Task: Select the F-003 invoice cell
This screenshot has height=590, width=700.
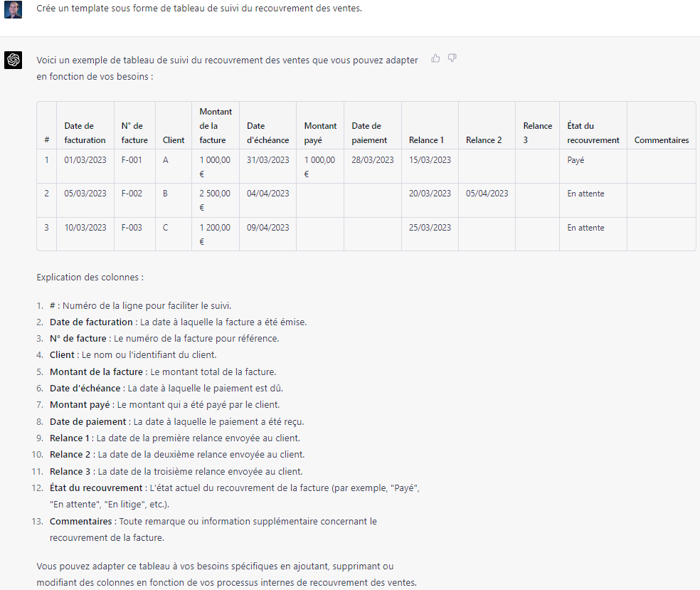Action: pyautogui.click(x=132, y=228)
